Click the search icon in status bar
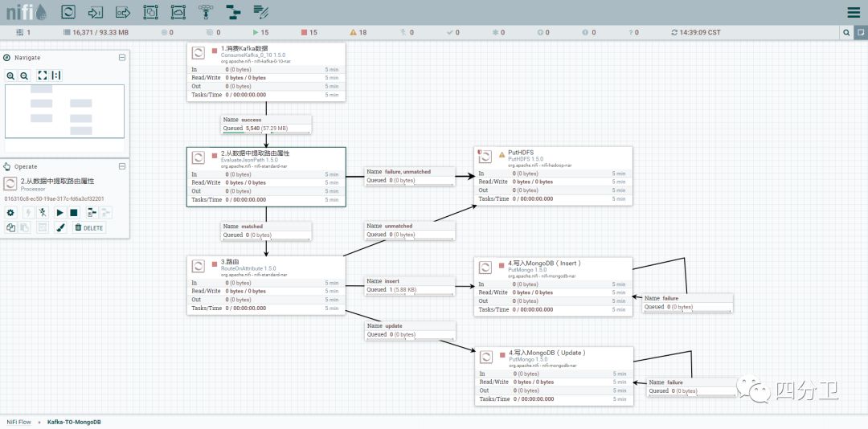The image size is (868, 429). 846,32
